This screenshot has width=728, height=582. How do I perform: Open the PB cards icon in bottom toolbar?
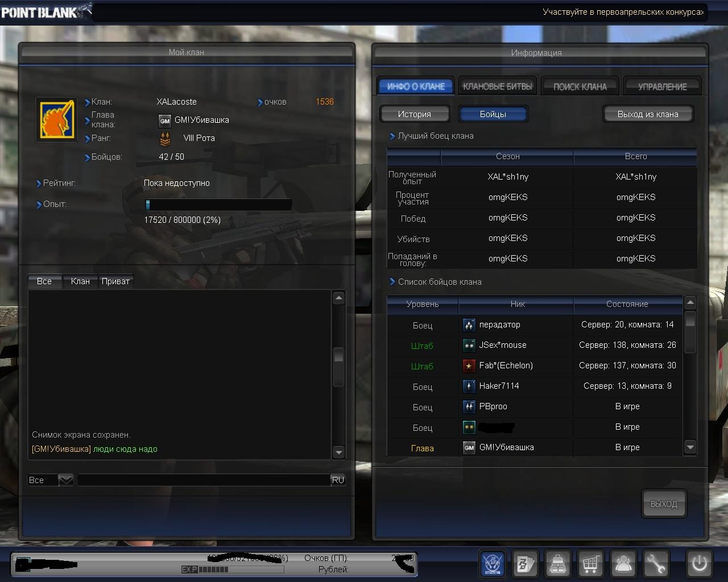click(x=525, y=564)
